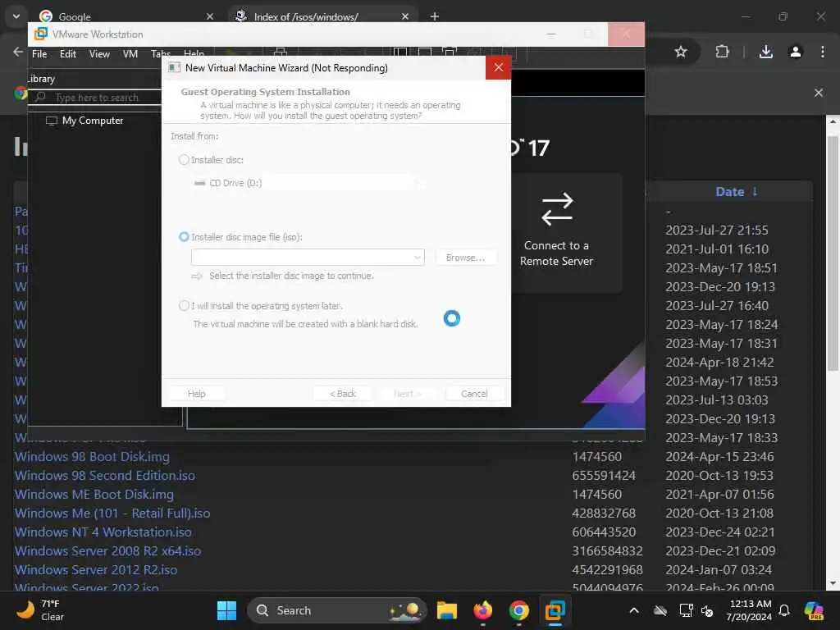
Task: Open Windows Me (101 - Retail Full).iso link
Action: 112,514
